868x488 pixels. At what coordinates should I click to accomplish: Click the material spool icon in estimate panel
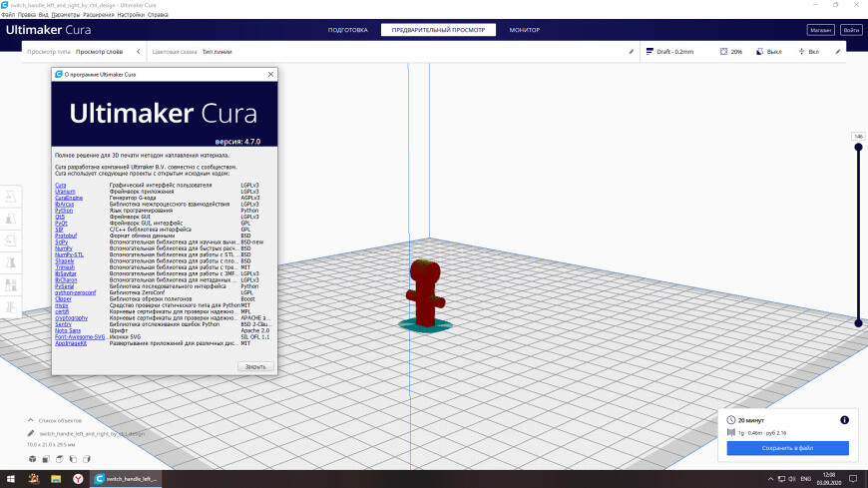pyautogui.click(x=731, y=432)
